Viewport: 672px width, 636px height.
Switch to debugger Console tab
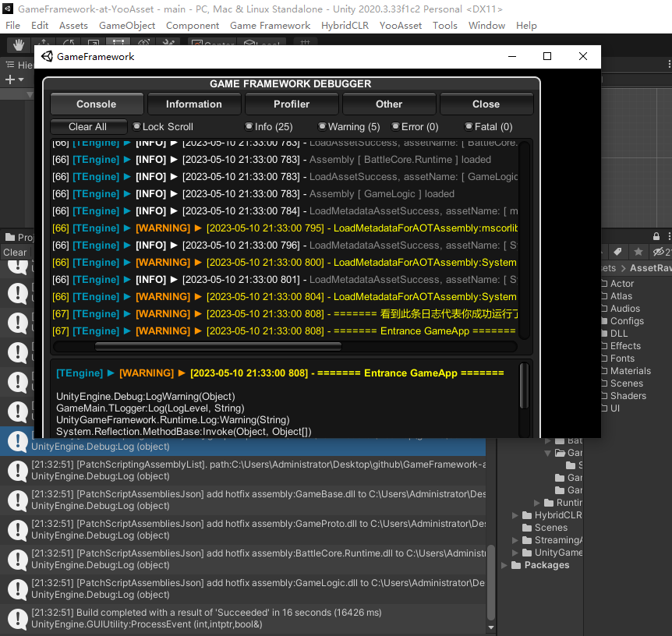(97, 104)
